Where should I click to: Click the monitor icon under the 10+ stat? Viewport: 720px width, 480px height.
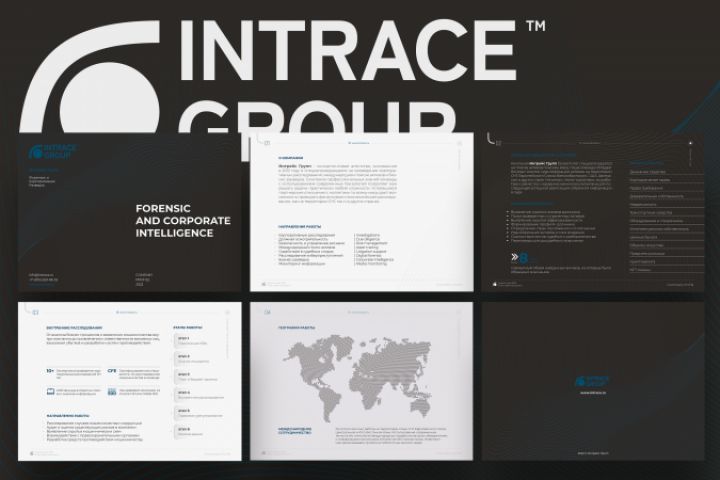(x=51, y=391)
